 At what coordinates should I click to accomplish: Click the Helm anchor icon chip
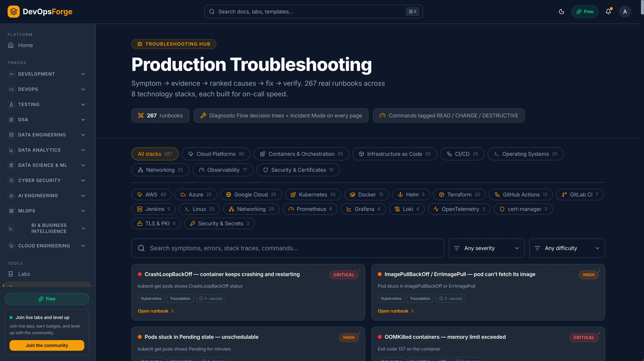[x=400, y=195]
